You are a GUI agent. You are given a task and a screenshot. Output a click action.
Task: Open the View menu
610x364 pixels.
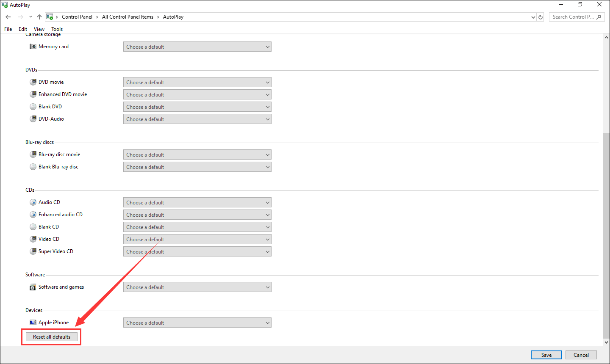39,29
